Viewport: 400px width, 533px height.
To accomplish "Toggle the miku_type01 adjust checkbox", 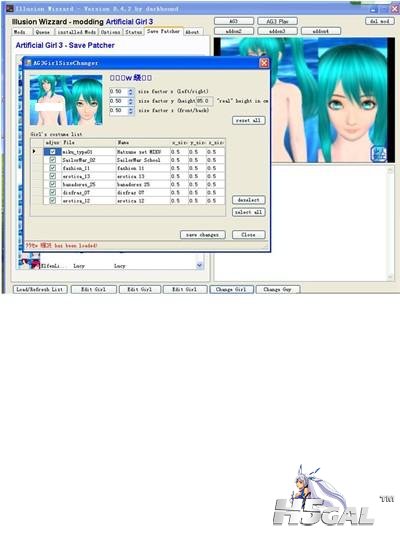I will (x=53, y=152).
